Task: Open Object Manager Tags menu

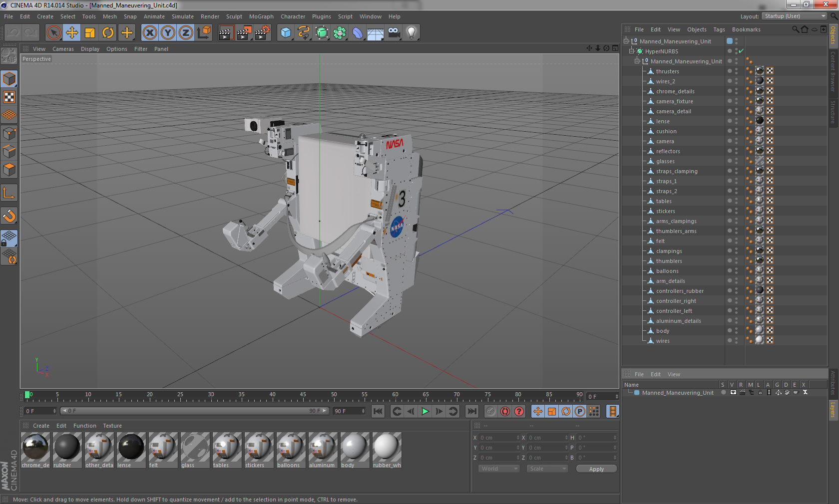Action: click(719, 29)
